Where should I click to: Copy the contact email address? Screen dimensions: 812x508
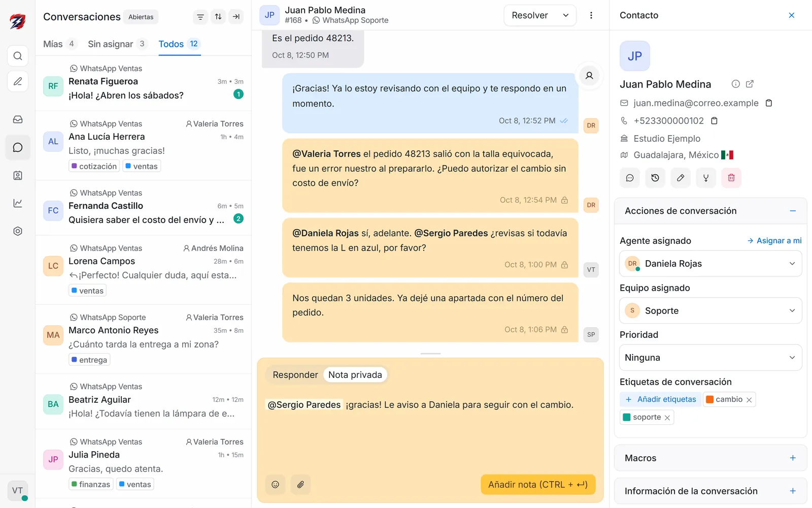tap(769, 103)
